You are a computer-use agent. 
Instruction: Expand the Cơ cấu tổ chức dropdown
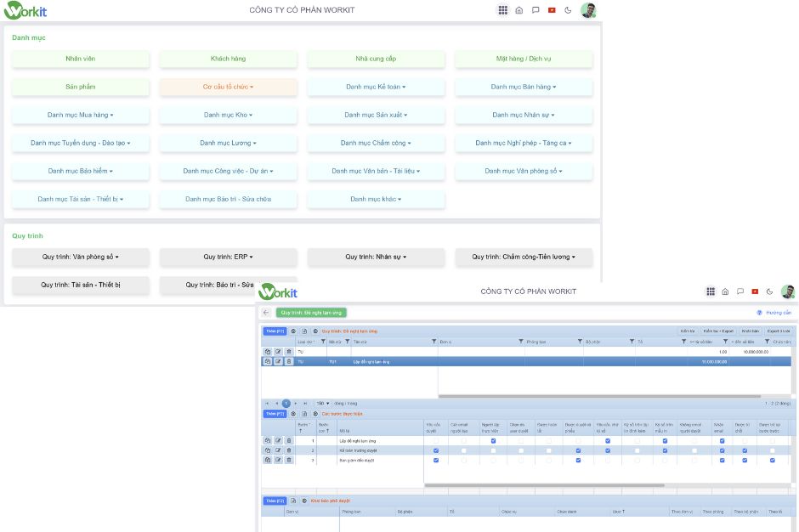(228, 87)
